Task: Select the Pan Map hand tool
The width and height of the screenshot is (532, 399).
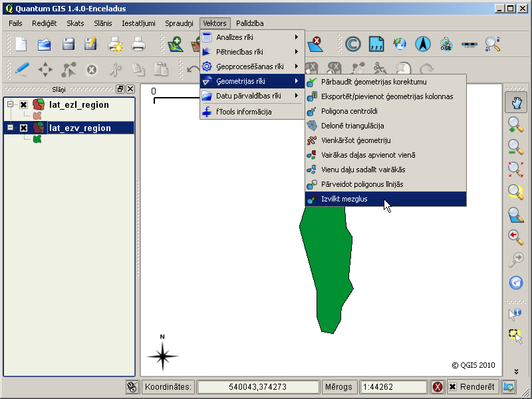Action: [516, 103]
